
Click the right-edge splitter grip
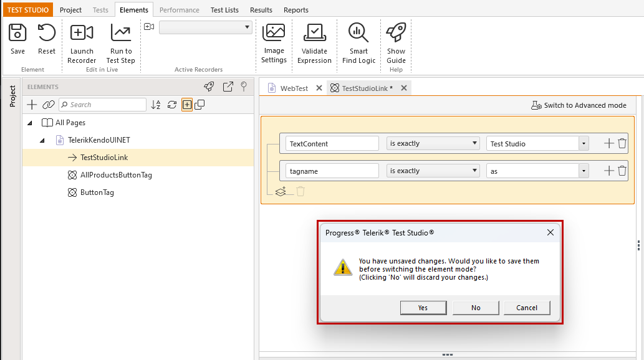click(x=638, y=245)
